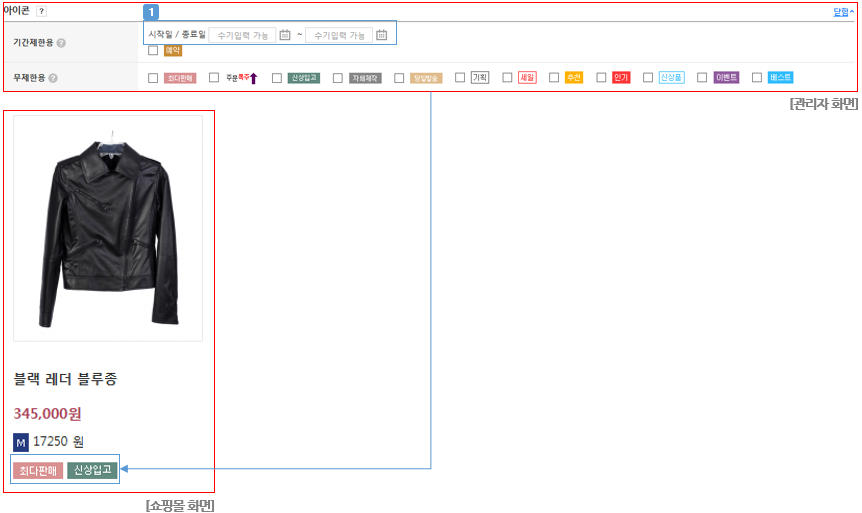
Task: Click the green 신상입고 badge in 무제한용 row
Action: click(x=304, y=78)
